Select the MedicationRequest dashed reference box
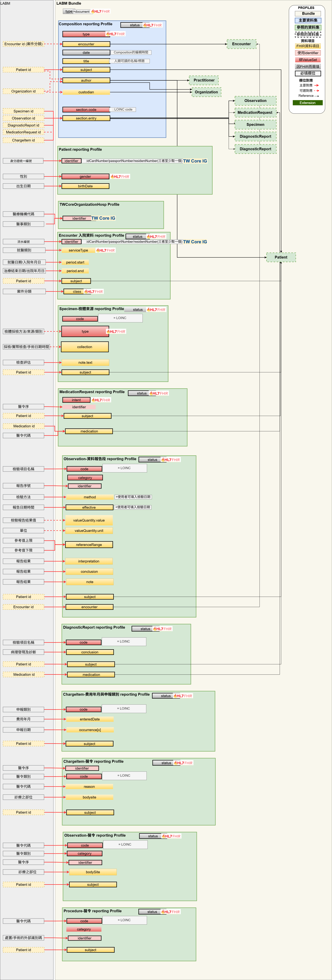 tap(255, 113)
